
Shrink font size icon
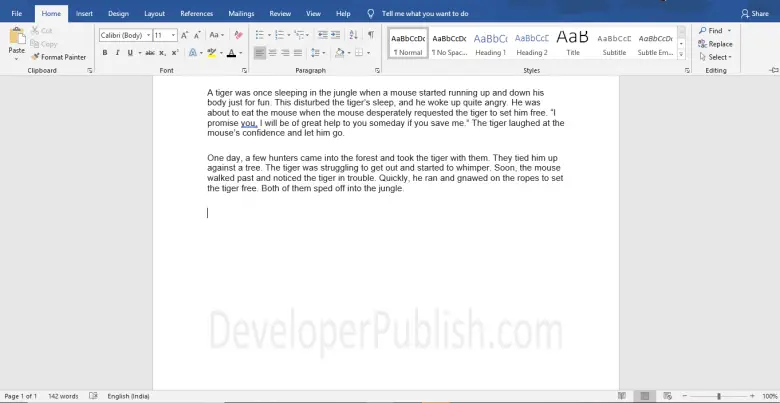(x=197, y=35)
